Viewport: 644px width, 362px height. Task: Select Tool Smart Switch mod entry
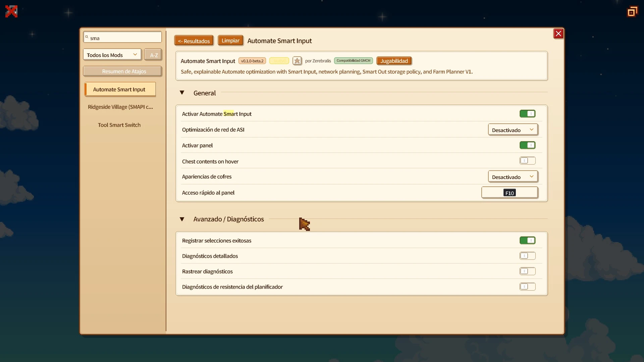(x=119, y=125)
